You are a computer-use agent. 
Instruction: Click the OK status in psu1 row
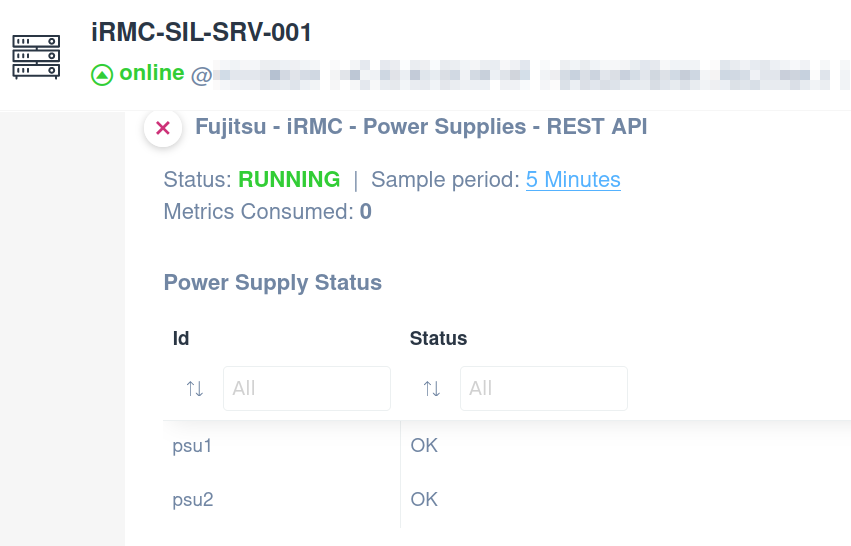pyautogui.click(x=424, y=446)
